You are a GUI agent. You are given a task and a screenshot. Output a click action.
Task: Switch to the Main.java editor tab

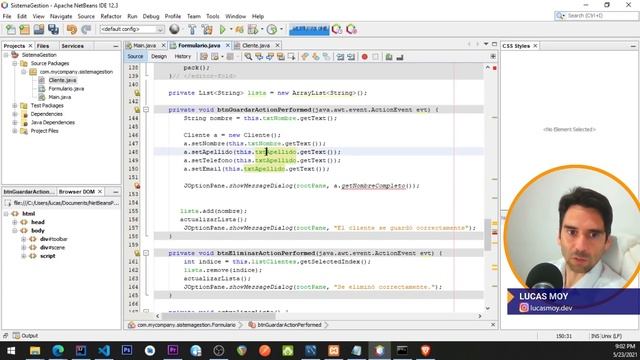click(x=144, y=45)
